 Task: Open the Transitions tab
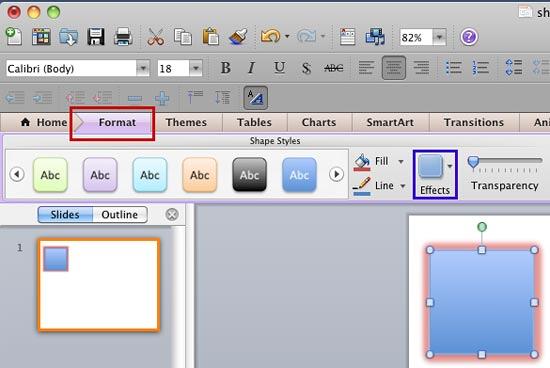pos(474,122)
